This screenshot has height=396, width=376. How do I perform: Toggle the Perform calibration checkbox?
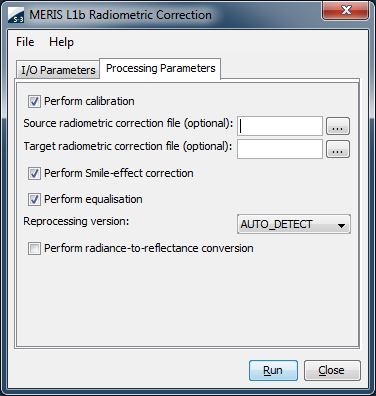pyautogui.click(x=34, y=101)
